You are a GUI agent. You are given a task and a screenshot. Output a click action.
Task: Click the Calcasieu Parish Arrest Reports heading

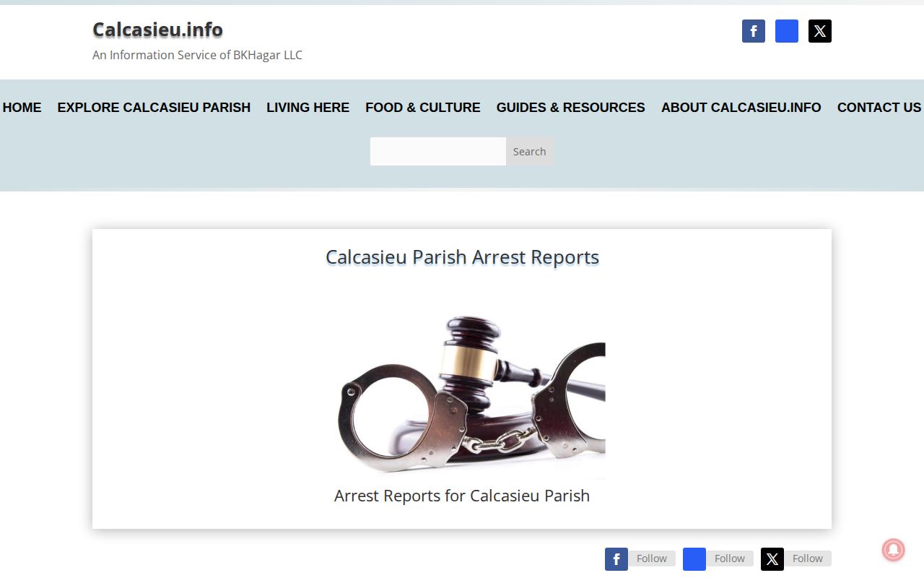[x=462, y=257]
